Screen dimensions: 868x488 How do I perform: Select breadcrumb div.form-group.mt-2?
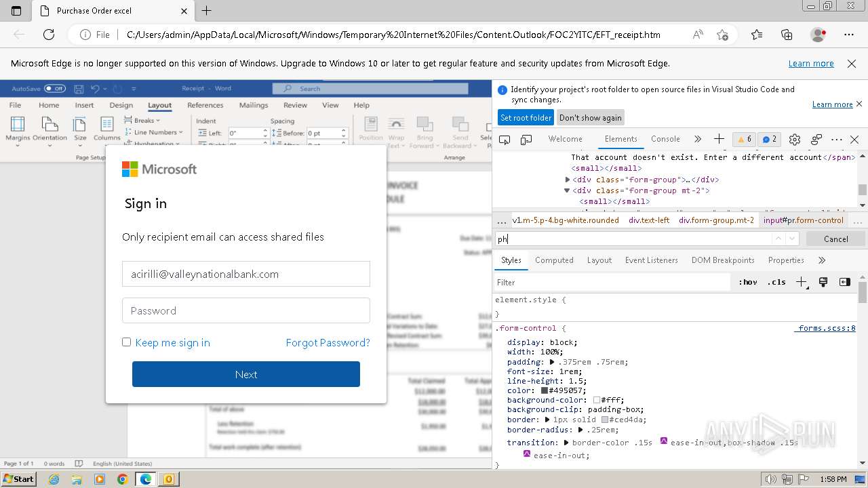tap(716, 220)
